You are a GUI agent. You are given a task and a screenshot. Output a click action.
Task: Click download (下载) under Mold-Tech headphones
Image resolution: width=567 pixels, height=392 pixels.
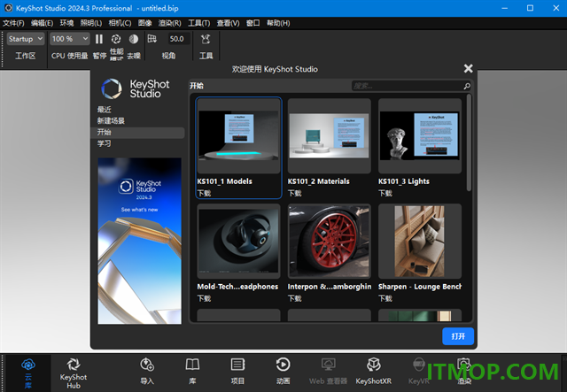point(204,298)
